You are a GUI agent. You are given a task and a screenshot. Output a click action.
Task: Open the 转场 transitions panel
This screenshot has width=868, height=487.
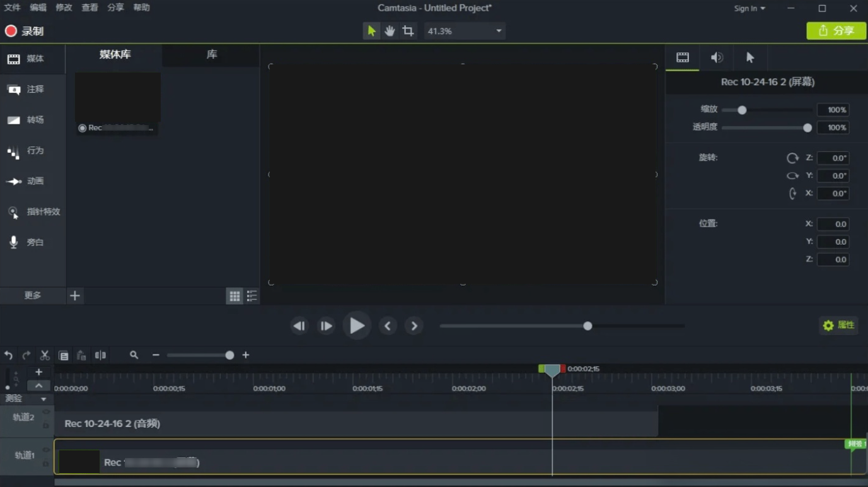pos(33,120)
